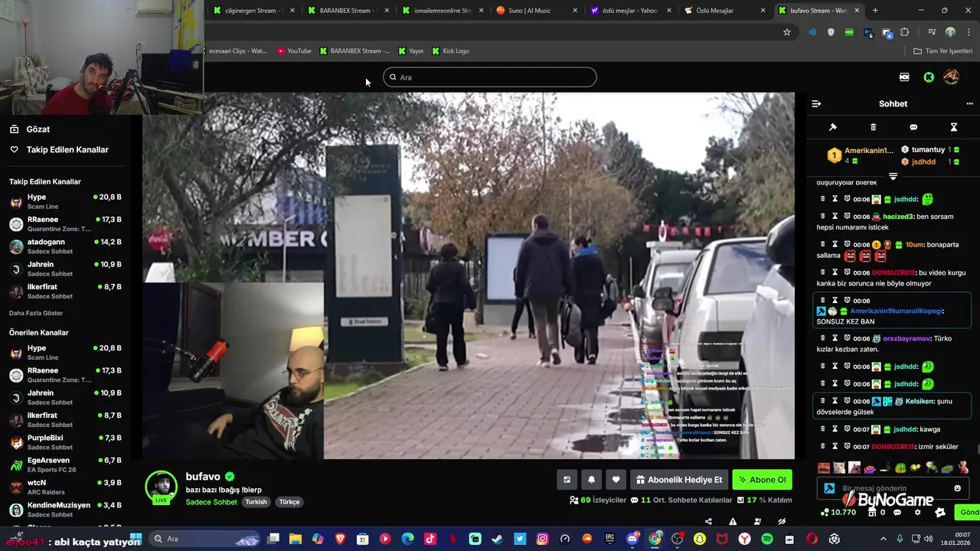
Task: Click the channel info card icon
Action: point(567,480)
